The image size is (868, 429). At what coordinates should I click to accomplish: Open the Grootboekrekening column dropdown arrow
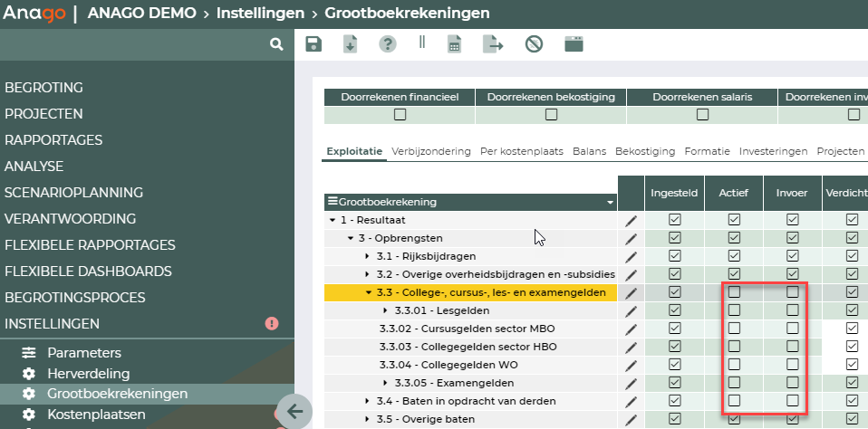point(610,202)
